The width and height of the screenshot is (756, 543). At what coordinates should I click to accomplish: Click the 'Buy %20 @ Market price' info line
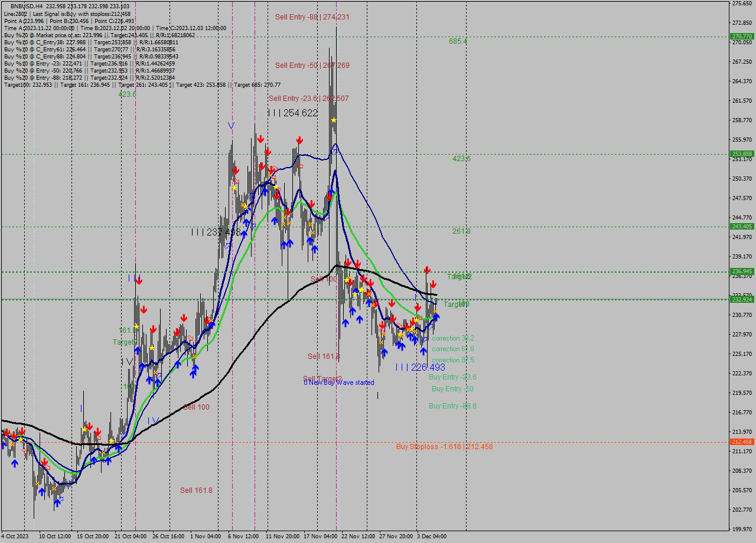tap(99, 35)
